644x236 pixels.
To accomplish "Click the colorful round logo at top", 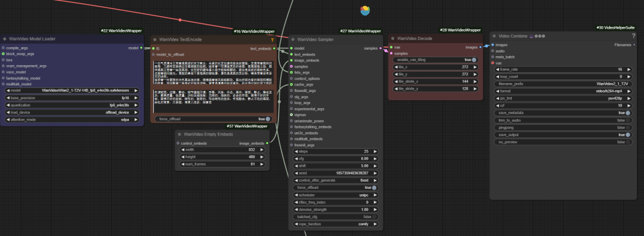I will [365, 11].
